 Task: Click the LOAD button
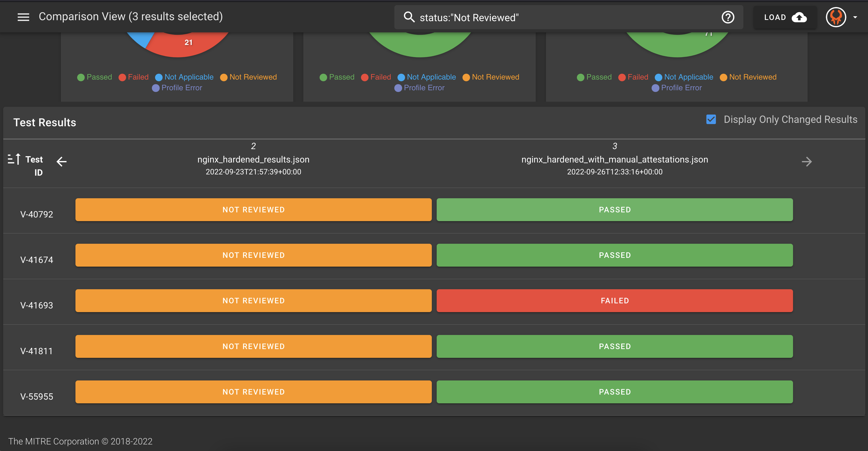point(775,17)
